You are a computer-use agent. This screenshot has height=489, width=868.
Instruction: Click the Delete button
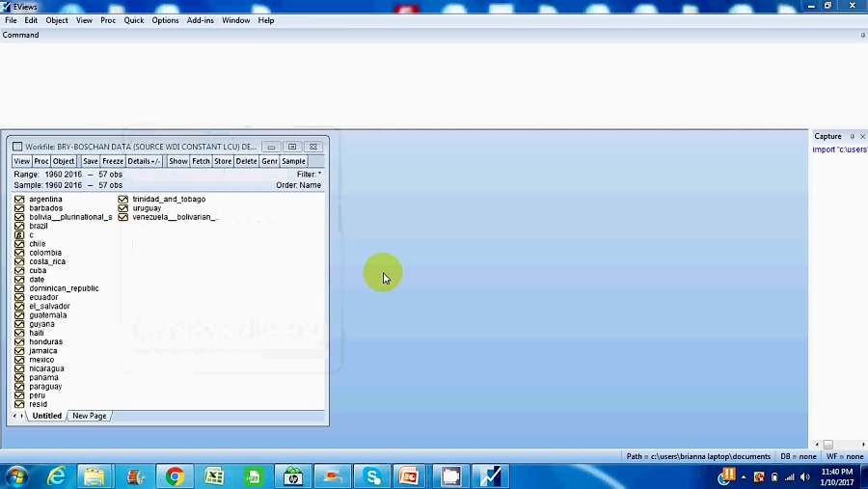pyautogui.click(x=246, y=161)
